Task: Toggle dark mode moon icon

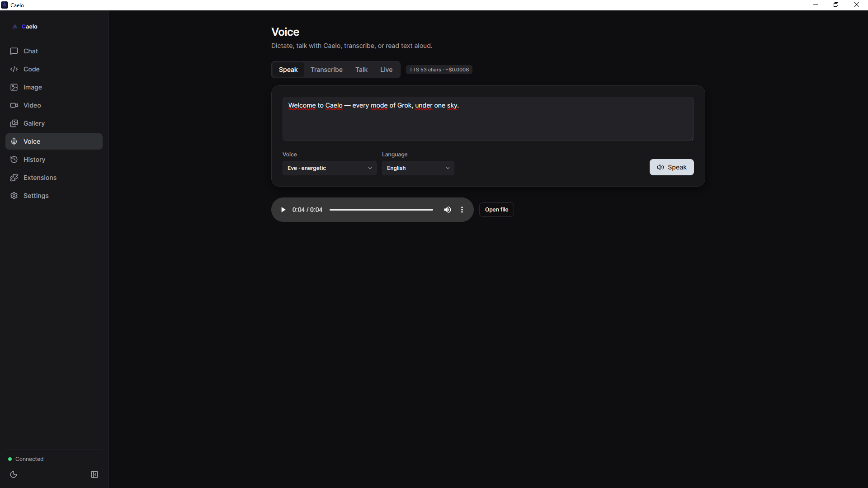Action: 14,474
